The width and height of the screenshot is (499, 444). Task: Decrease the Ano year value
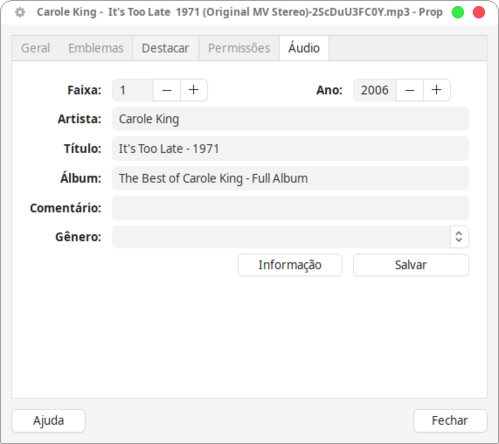410,90
